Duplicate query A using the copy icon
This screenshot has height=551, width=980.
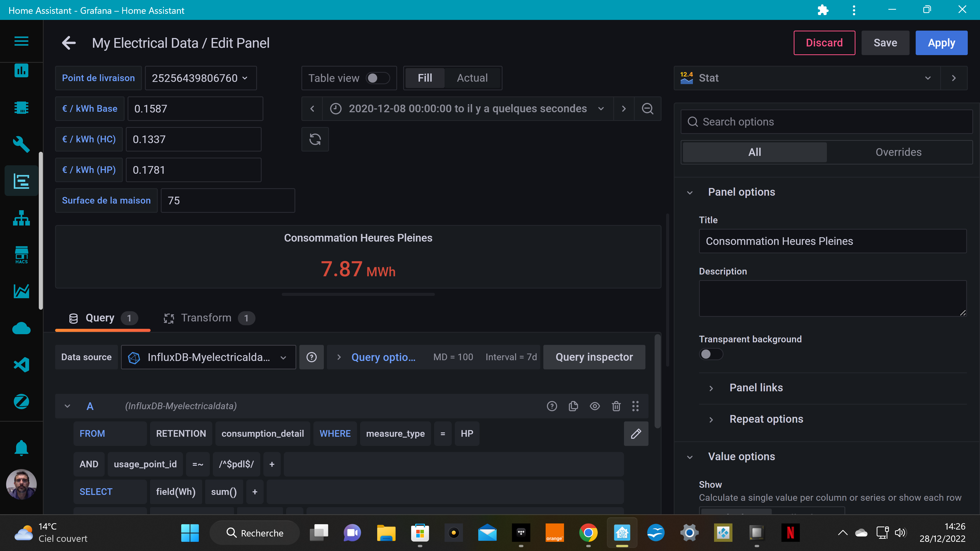tap(573, 406)
